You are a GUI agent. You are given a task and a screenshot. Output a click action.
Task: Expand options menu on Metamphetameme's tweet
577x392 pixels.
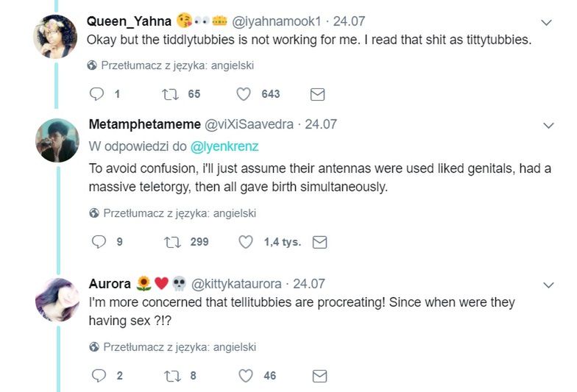(548, 126)
